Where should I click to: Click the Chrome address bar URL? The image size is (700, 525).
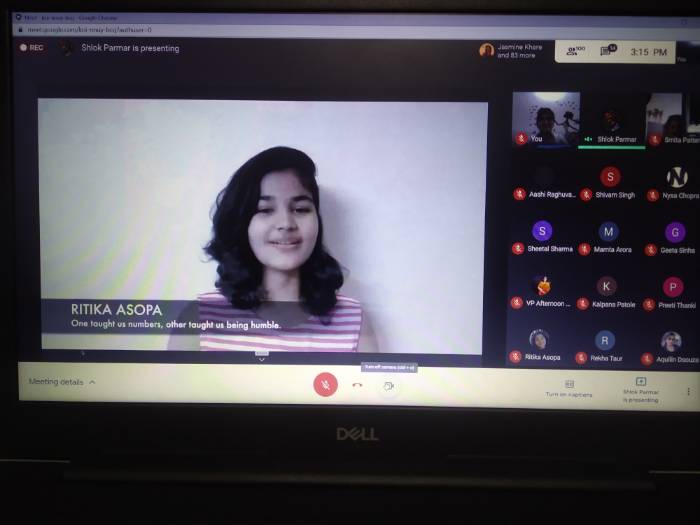click(x=89, y=30)
